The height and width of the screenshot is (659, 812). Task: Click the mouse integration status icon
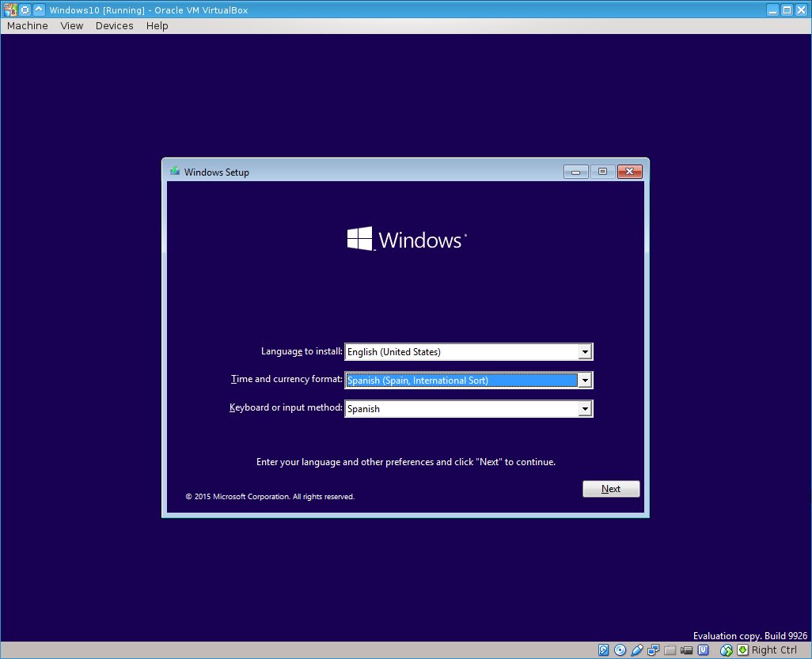[x=726, y=650]
